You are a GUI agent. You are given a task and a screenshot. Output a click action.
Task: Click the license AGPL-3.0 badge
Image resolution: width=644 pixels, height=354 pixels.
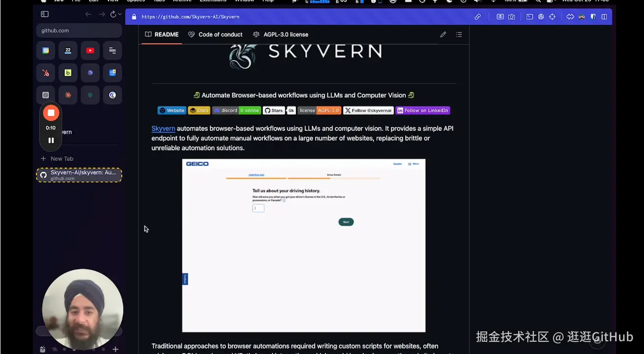[320, 110]
